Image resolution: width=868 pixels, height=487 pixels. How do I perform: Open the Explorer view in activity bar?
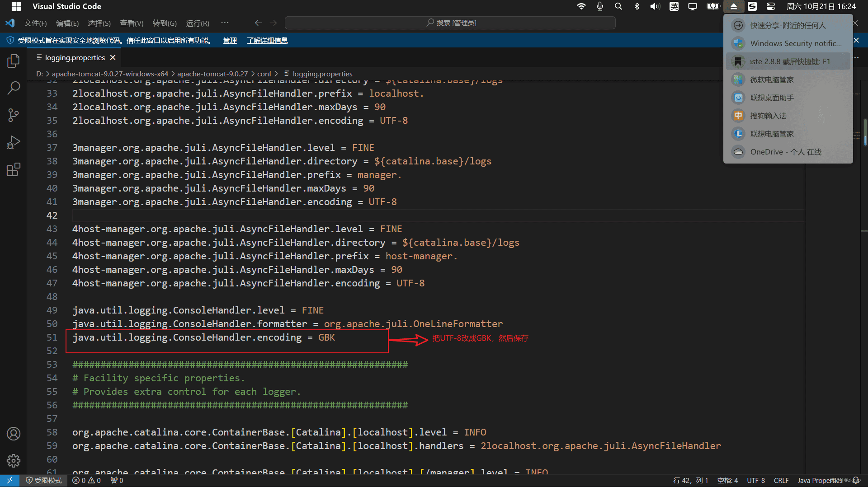click(x=14, y=61)
